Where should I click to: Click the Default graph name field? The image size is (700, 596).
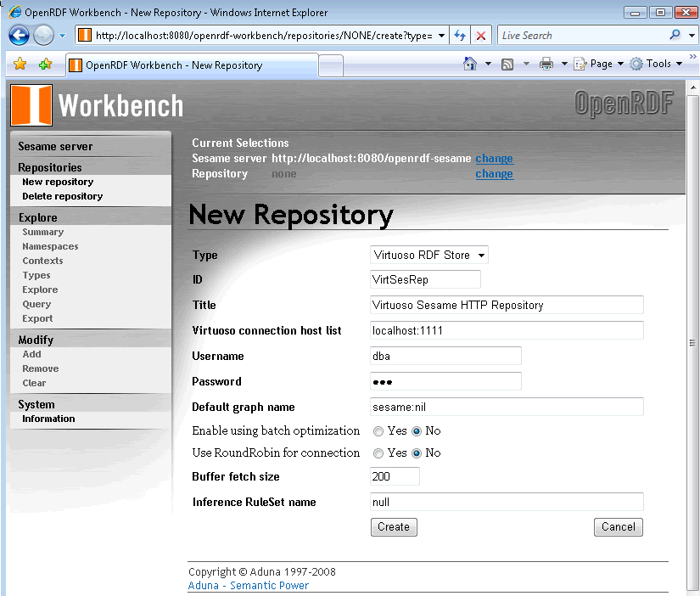coord(507,407)
